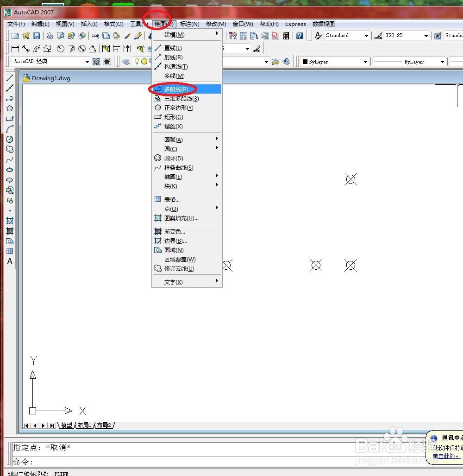This screenshot has width=463, height=476.
Task: Expand the 建模(M) submenu
Action: [187, 35]
